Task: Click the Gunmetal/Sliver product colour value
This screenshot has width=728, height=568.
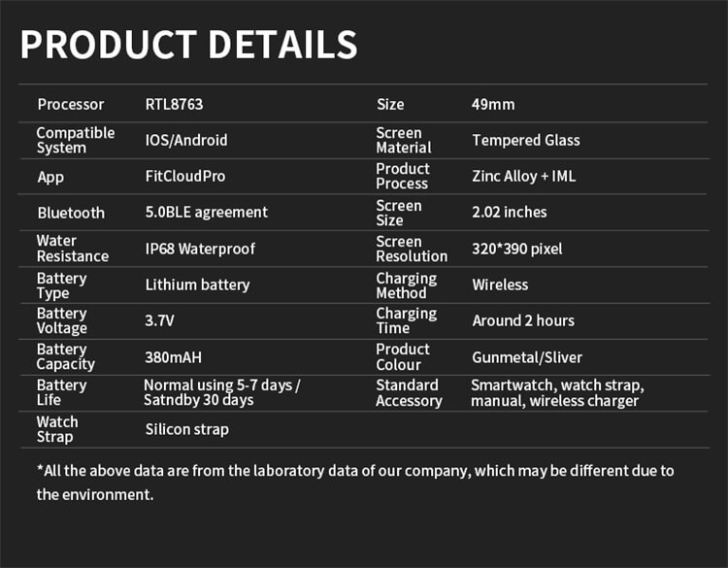Action: 527,357
